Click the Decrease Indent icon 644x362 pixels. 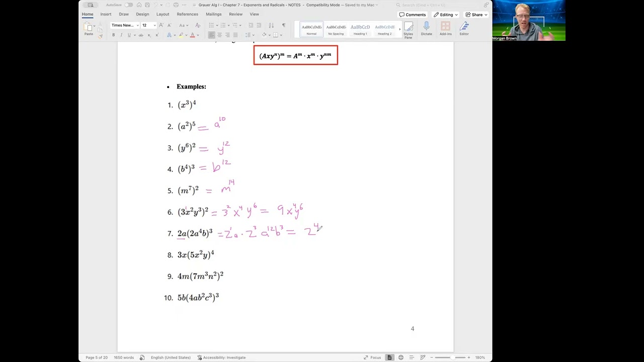click(x=251, y=25)
